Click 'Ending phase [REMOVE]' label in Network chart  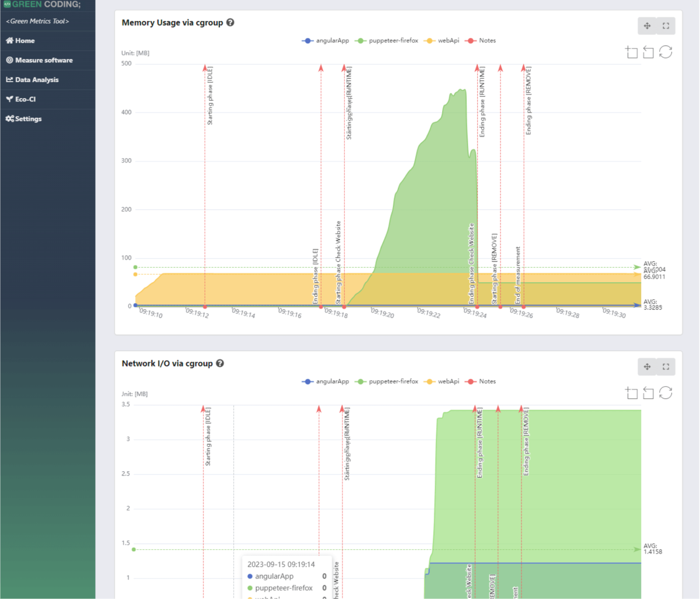coord(526,442)
